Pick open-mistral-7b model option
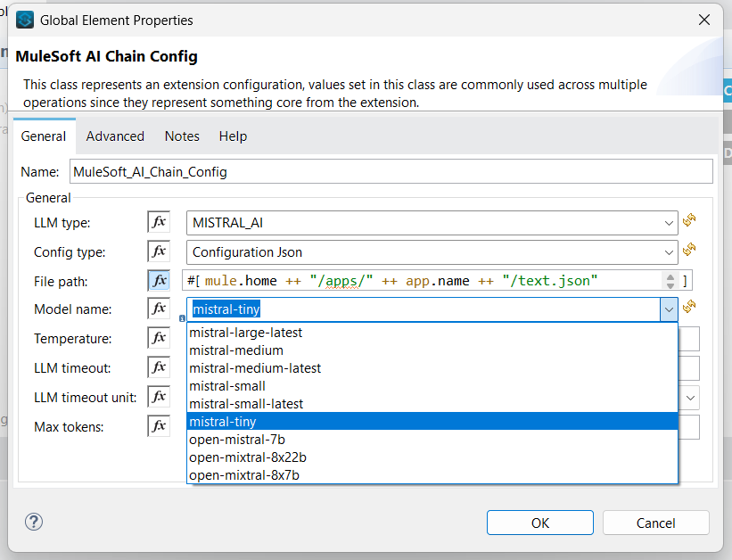The image size is (732, 560). pyautogui.click(x=432, y=439)
